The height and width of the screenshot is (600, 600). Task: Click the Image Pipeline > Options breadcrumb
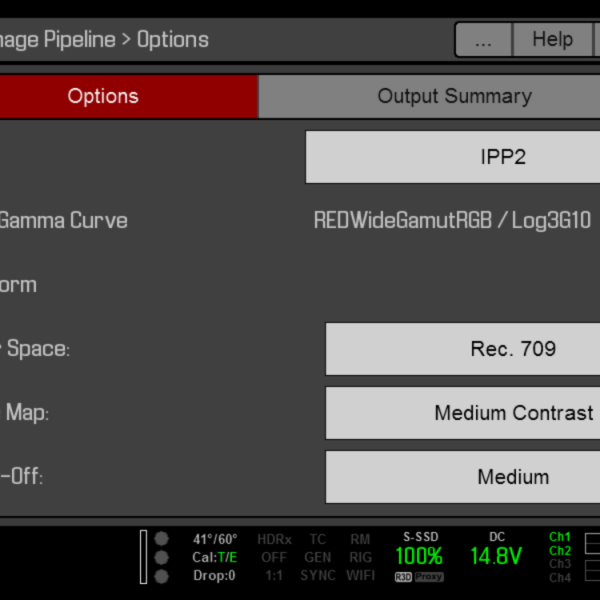click(x=104, y=40)
